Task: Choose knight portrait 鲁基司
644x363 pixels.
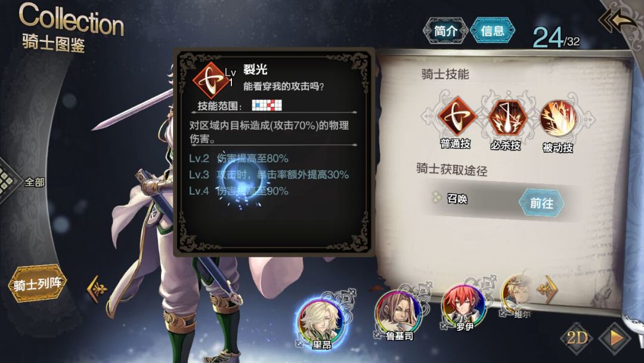Action: tap(398, 313)
